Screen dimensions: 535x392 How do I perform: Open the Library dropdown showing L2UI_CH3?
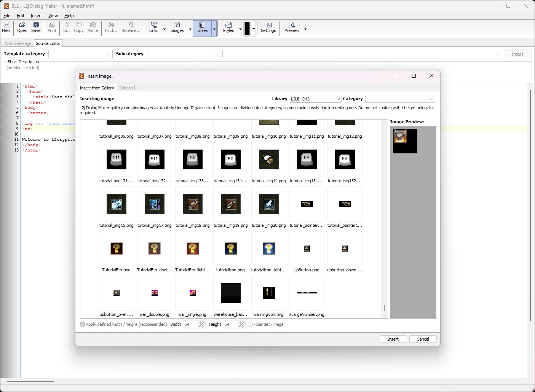338,99
